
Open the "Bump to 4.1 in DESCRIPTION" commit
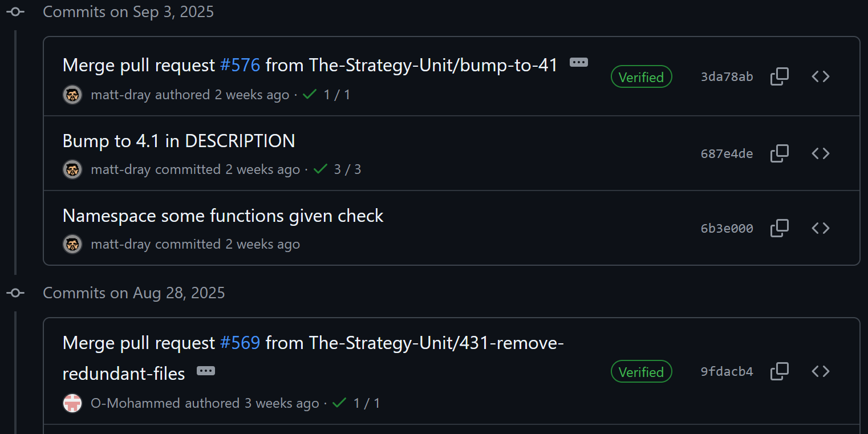click(x=179, y=141)
